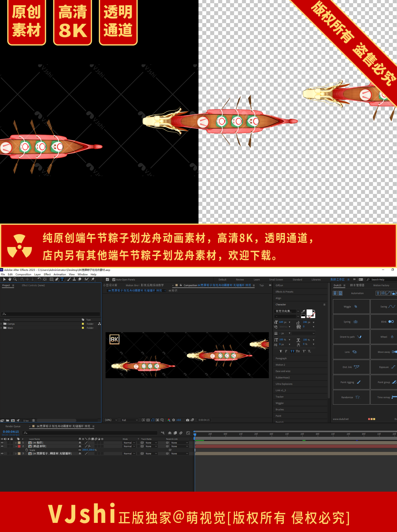Screen dimensions: 397x532
Task: Click the Lens automation button
Action: click(351, 352)
